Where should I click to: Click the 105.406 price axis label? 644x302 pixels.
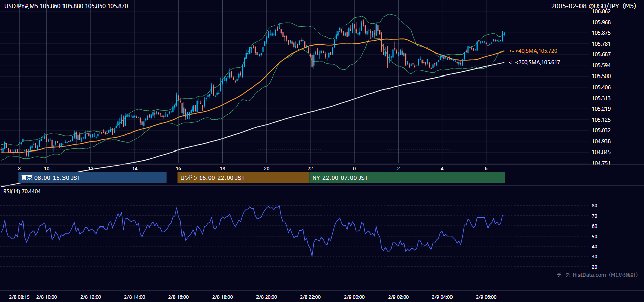tap(601, 87)
